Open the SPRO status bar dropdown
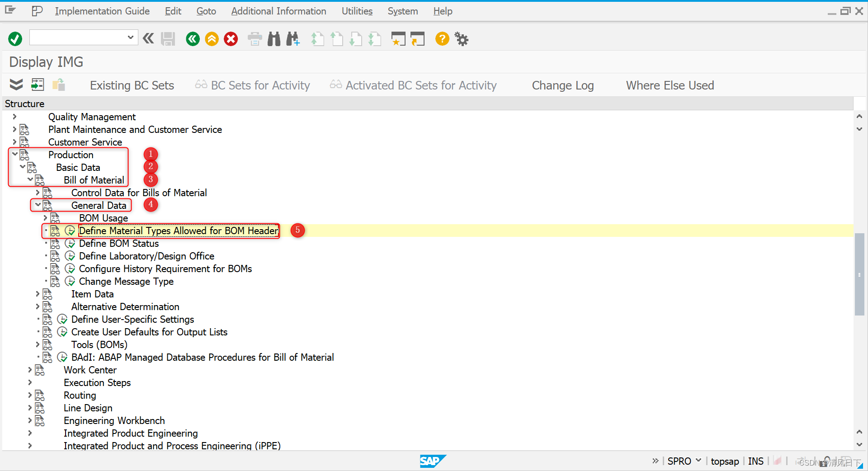This screenshot has height=471, width=868. coord(698,461)
